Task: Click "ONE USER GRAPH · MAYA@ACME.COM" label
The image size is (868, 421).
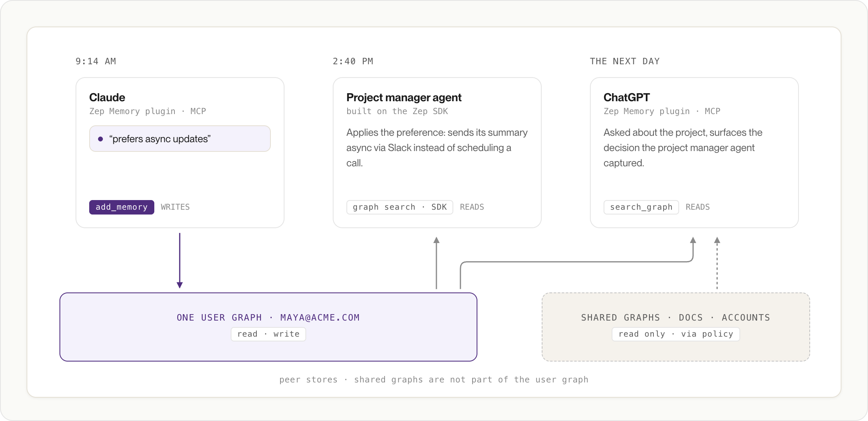Action: tap(268, 318)
